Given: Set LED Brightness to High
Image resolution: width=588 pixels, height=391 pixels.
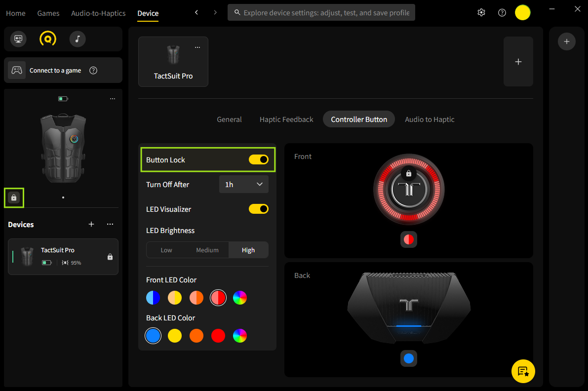Looking at the screenshot, I should click(248, 250).
